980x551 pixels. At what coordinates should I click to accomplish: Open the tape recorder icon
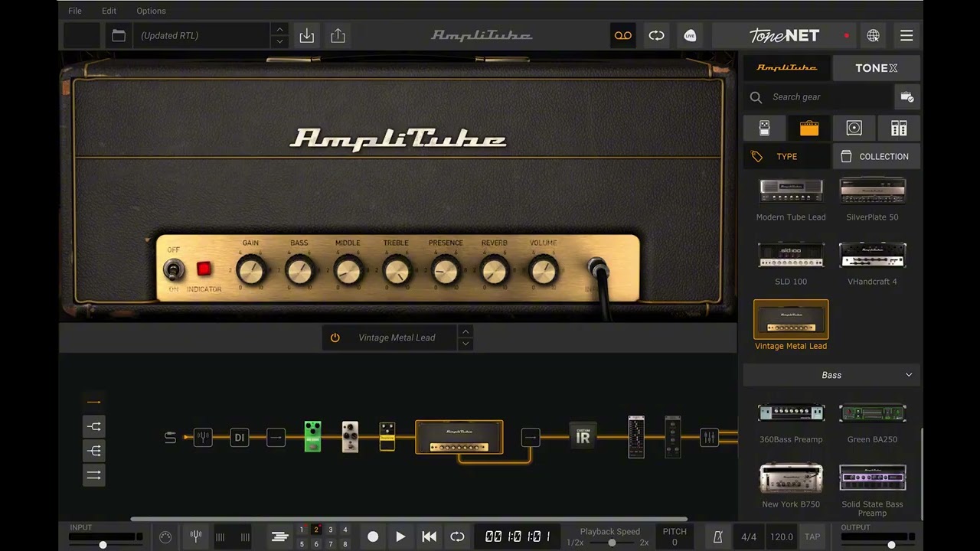[622, 35]
